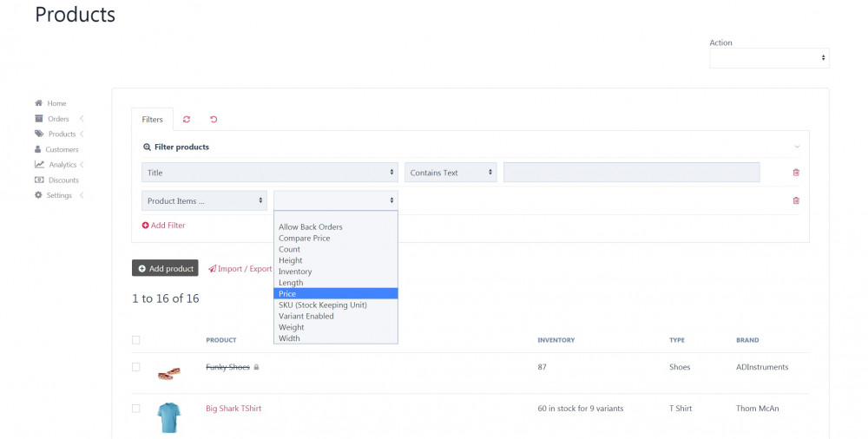
Task: Check the Funky Shoes row checkbox
Action: click(135, 367)
